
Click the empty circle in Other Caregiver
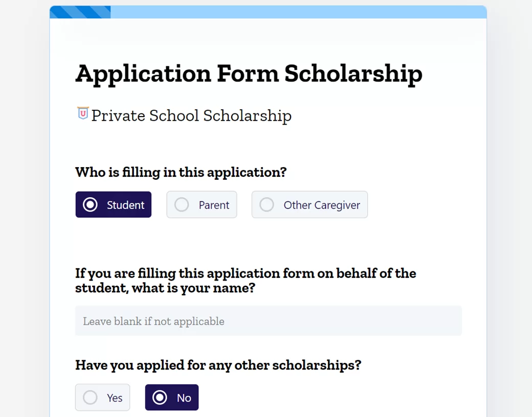point(267,205)
